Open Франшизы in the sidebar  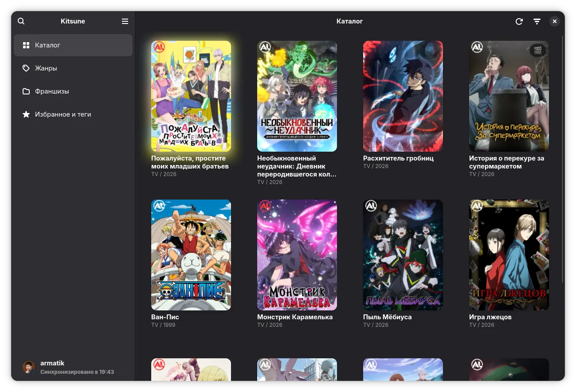pos(73,91)
